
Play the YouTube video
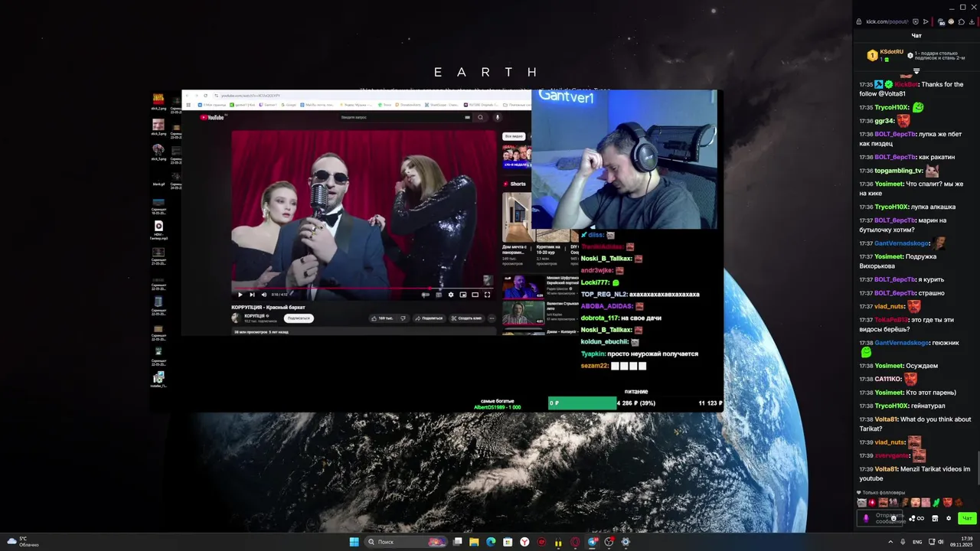click(x=240, y=295)
